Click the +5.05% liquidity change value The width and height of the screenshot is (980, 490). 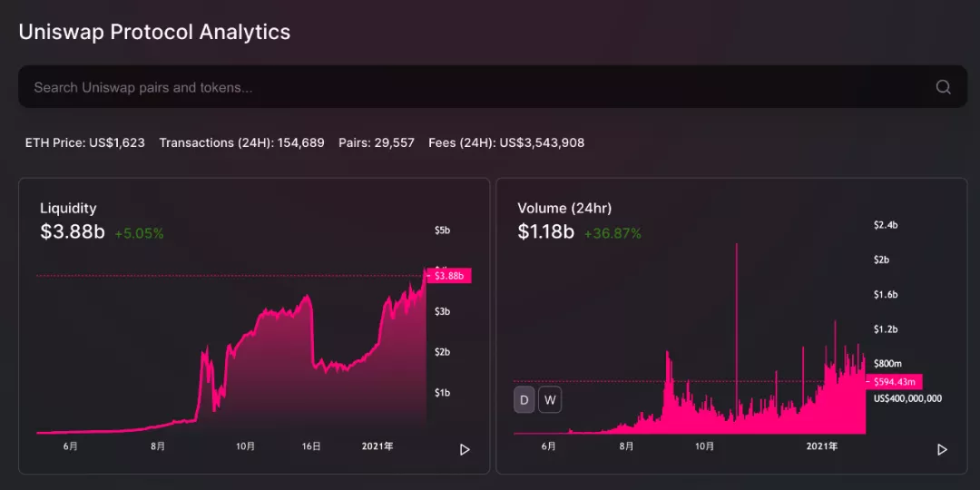139,234
